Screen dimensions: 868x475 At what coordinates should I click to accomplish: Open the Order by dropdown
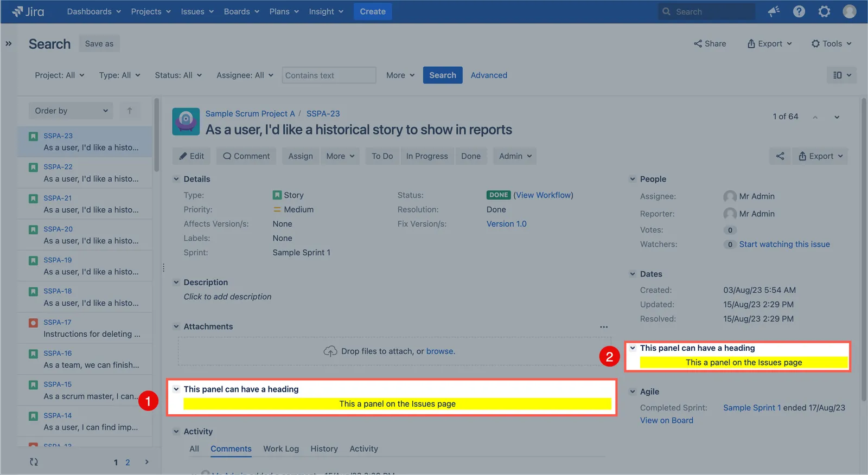coord(71,111)
